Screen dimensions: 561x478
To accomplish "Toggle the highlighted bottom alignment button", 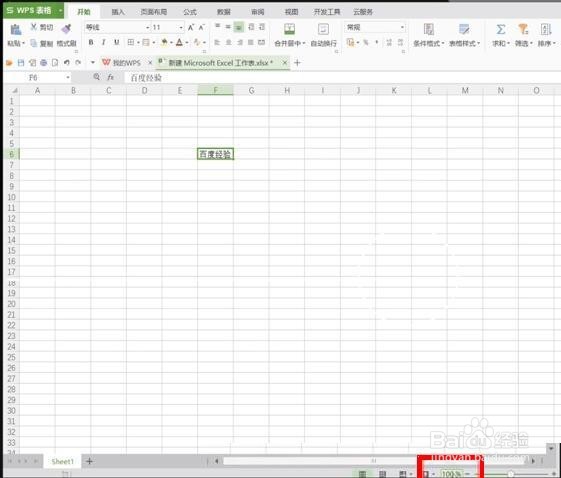I will [239, 27].
